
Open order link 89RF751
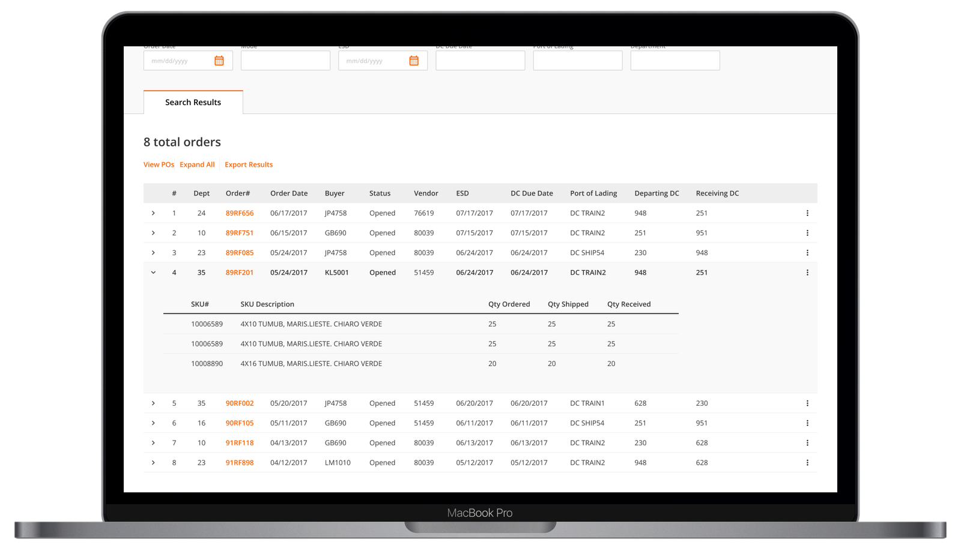point(240,233)
